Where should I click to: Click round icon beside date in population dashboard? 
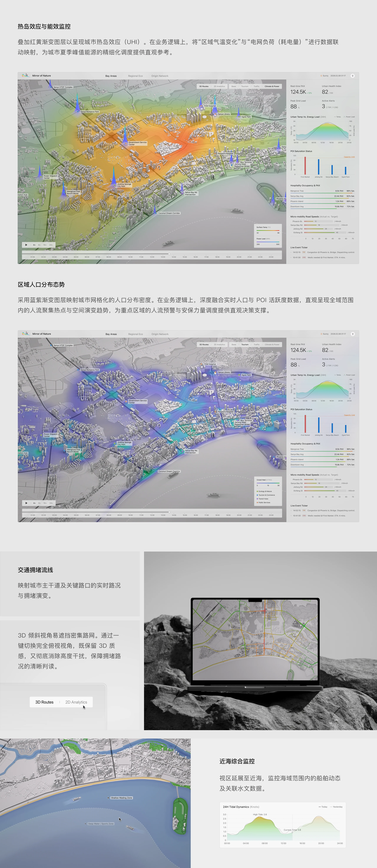352,334
